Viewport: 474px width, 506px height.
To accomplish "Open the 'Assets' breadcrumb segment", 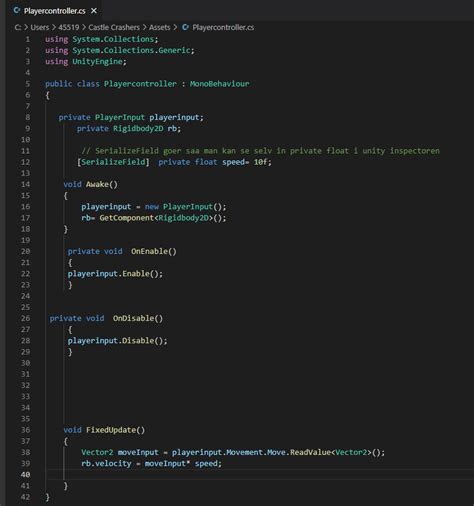I will (159, 27).
